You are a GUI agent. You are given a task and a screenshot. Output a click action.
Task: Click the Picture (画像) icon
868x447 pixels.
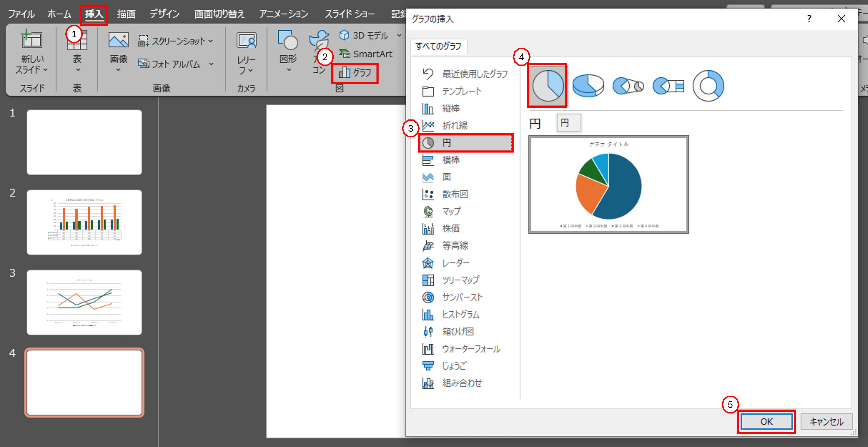click(x=118, y=40)
